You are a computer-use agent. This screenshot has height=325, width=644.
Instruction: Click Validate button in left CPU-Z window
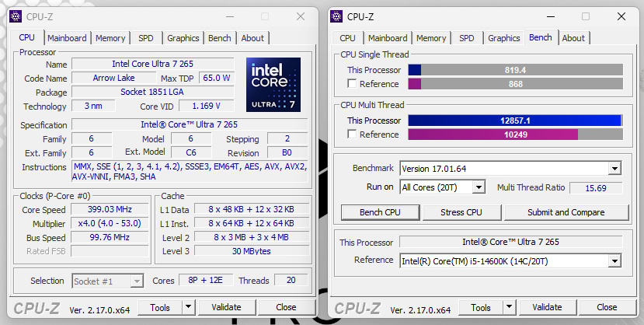(226, 307)
